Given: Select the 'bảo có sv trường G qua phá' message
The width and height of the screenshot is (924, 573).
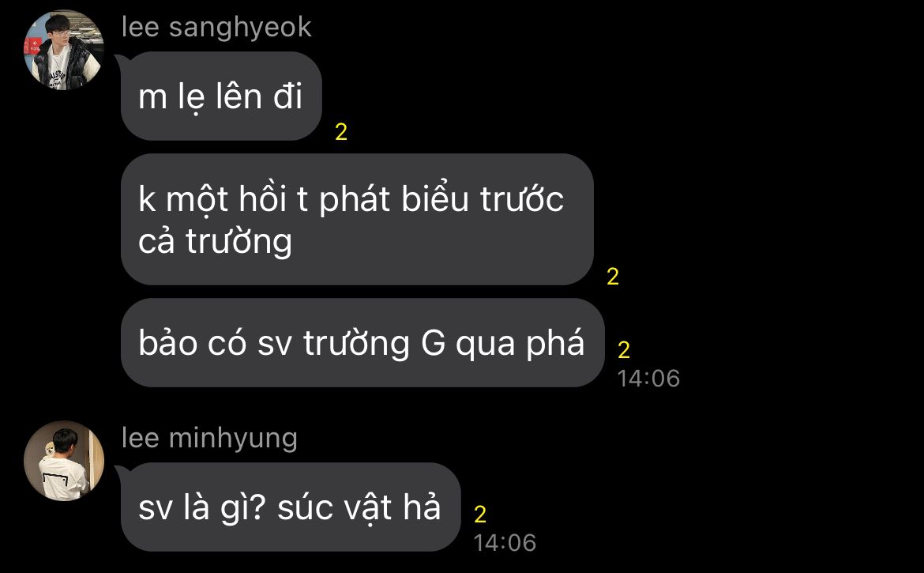Looking at the screenshot, I should click(362, 342).
